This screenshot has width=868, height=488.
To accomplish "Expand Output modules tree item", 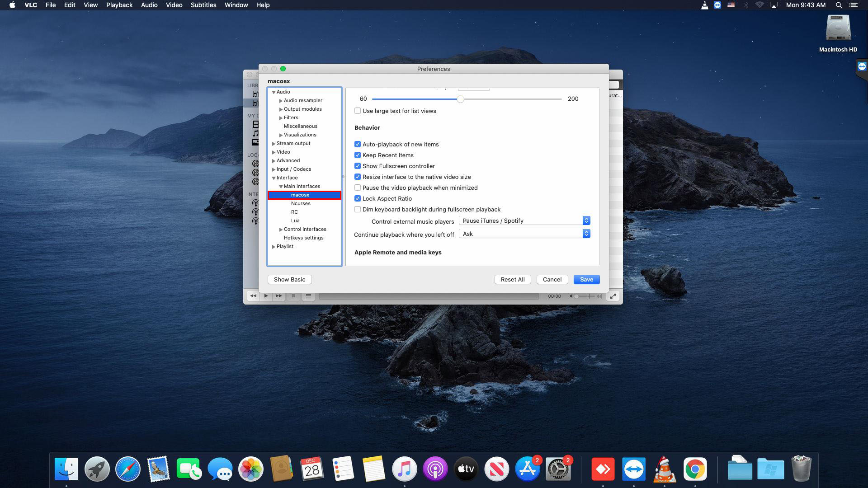I will [x=281, y=109].
